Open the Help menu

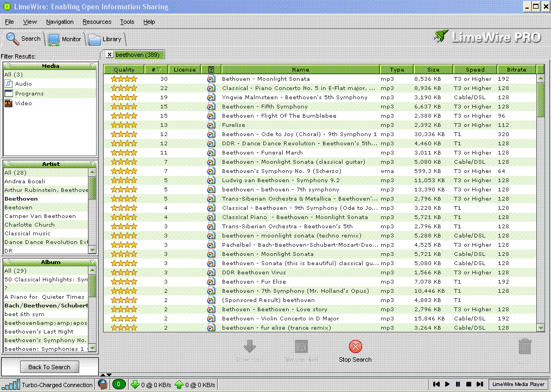[149, 22]
